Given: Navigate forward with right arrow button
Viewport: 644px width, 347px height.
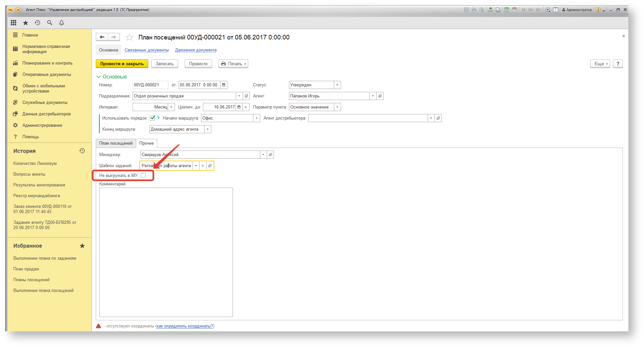Looking at the screenshot, I should [114, 37].
